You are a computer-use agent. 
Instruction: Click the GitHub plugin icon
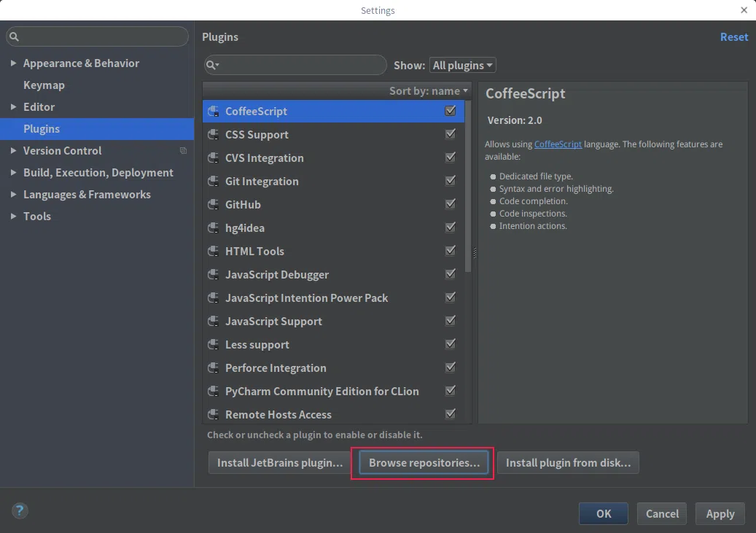213,204
